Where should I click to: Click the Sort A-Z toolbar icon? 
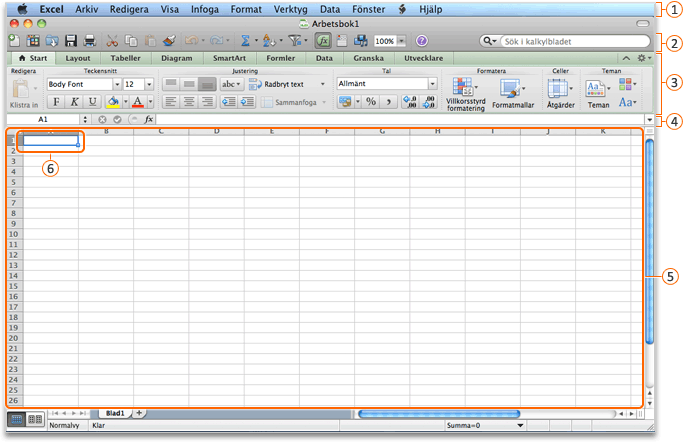pos(269,41)
